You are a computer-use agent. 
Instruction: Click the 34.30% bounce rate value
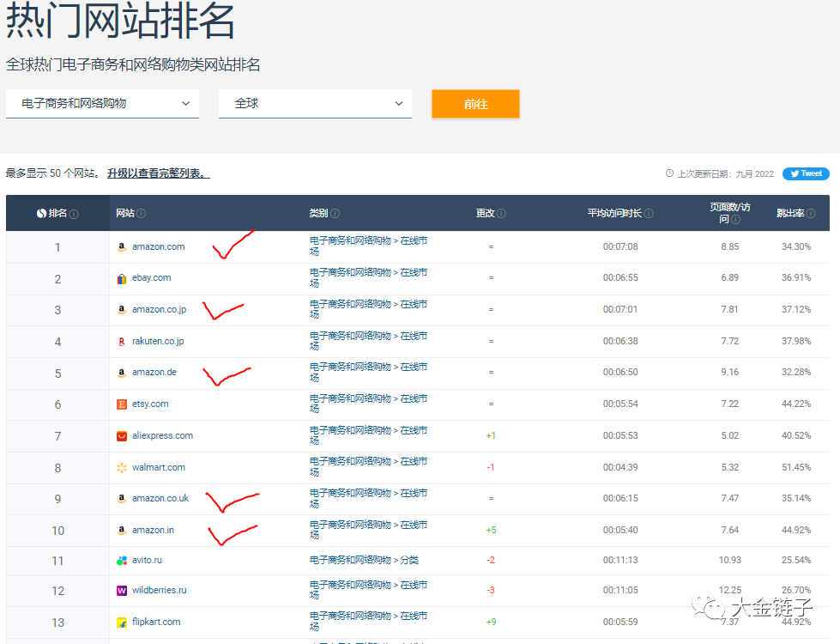[796, 246]
